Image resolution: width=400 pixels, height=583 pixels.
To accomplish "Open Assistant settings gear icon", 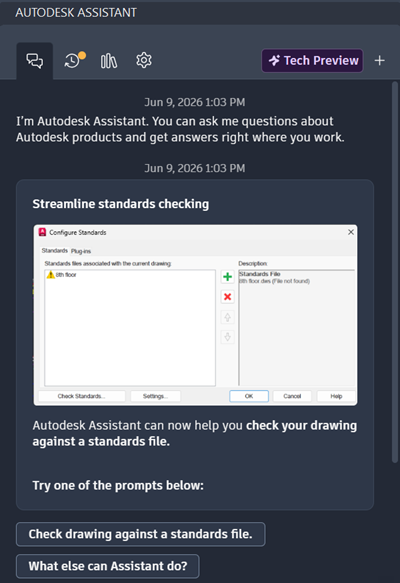I will point(144,60).
